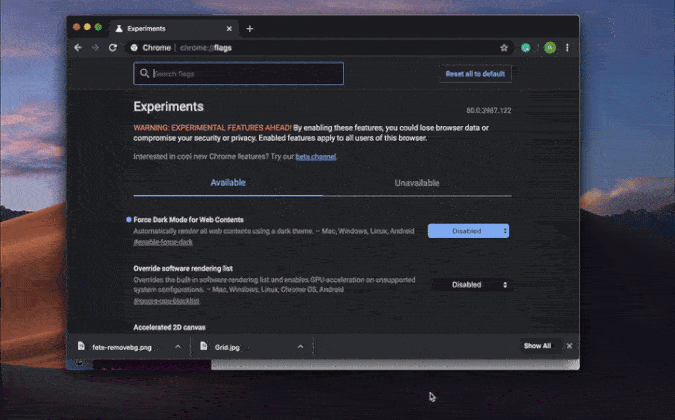Reload the chrome://flags page
The image size is (675, 420).
pos(113,48)
